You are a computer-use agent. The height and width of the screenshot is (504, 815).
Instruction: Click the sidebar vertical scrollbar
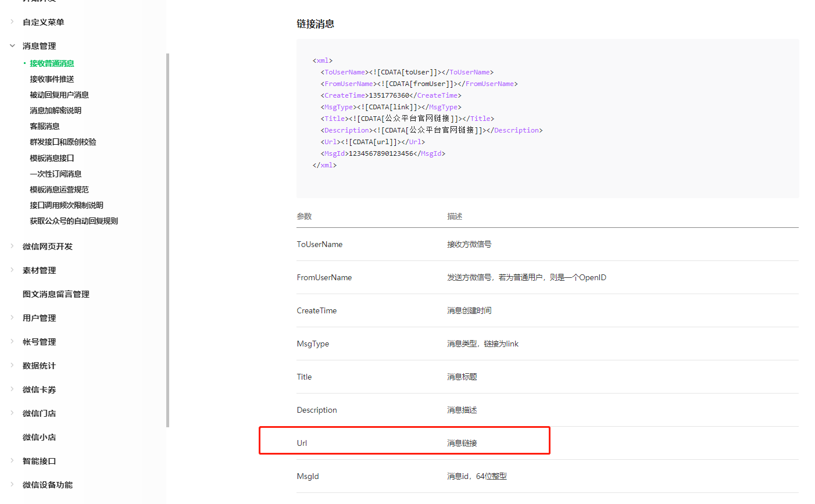(x=167, y=240)
